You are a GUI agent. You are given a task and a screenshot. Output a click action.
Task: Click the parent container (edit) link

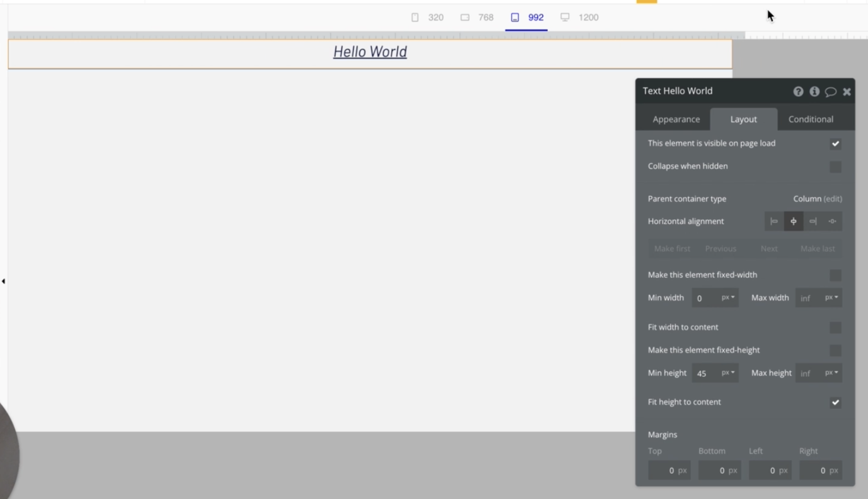833,199
